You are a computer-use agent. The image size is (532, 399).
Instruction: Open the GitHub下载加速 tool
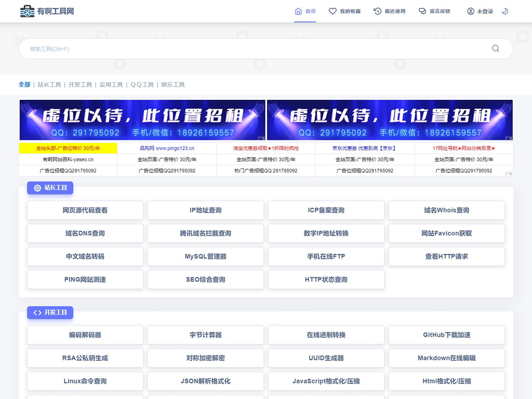447,335
